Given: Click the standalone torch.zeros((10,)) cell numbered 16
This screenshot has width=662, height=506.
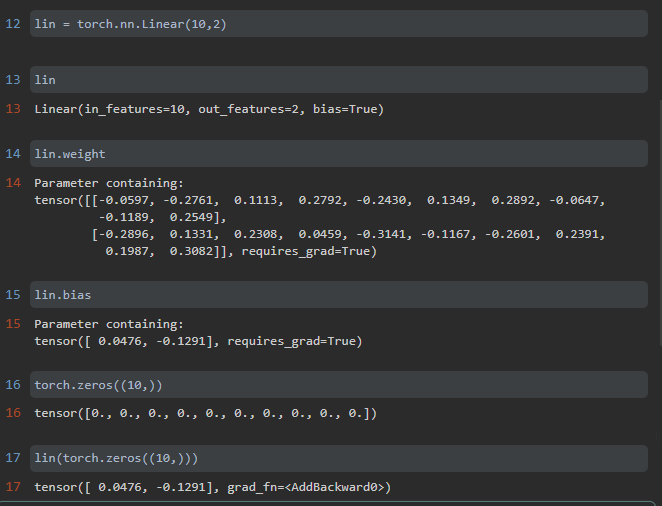Looking at the screenshot, I should point(339,384).
